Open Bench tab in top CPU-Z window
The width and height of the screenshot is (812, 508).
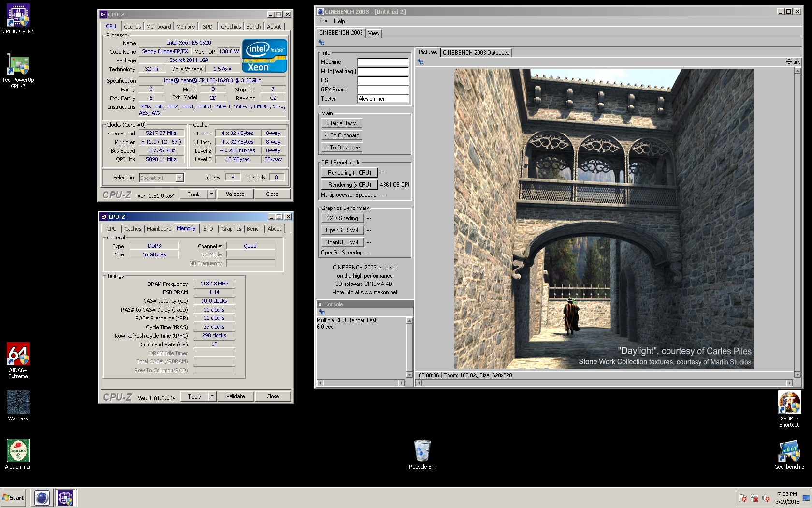[253, 27]
